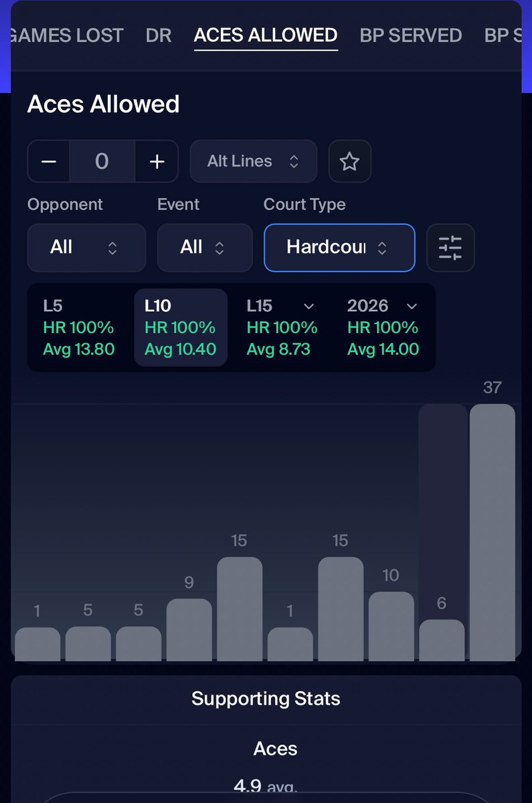Click the Event label
This screenshot has height=803, width=532.
178,204
